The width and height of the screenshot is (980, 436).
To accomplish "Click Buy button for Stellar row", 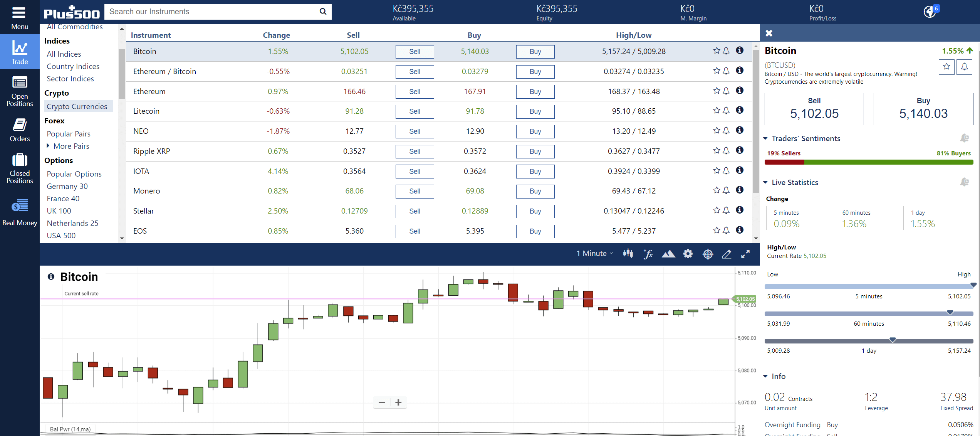I will coord(535,211).
